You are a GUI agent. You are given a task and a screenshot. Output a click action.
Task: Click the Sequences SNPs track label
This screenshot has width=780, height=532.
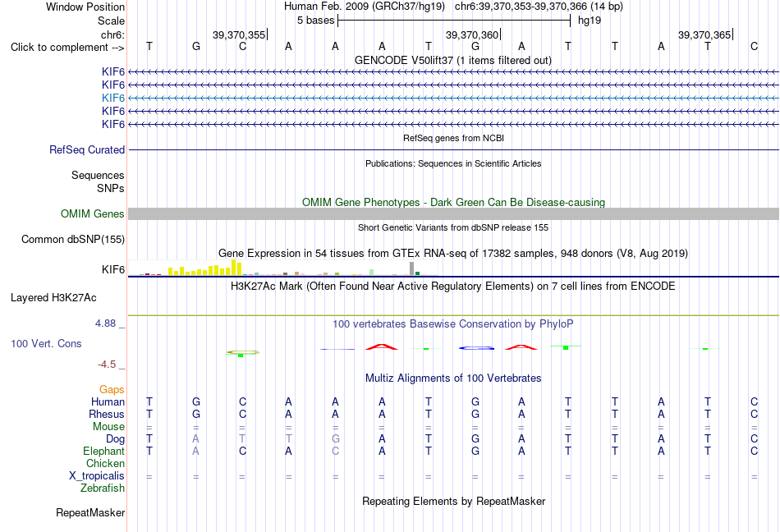coord(98,182)
